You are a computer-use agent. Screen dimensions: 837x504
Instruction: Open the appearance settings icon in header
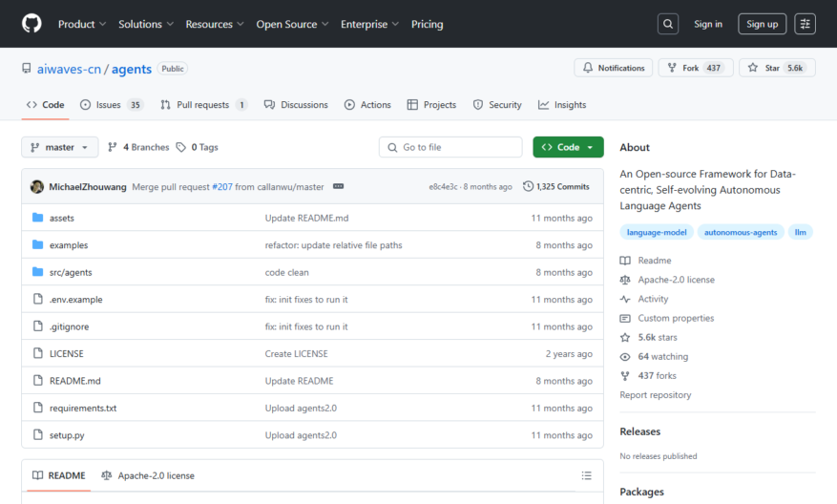[x=805, y=24]
